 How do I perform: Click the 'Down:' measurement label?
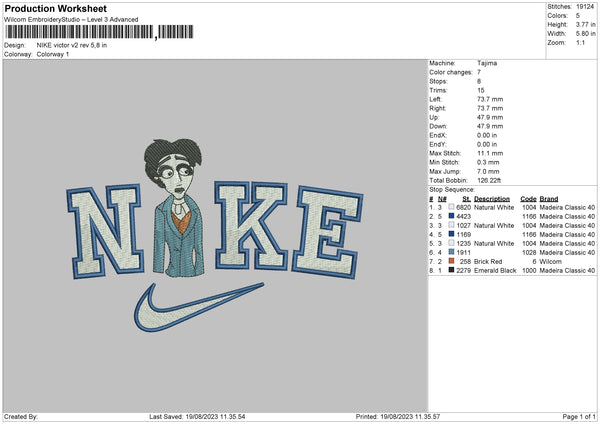(438, 126)
